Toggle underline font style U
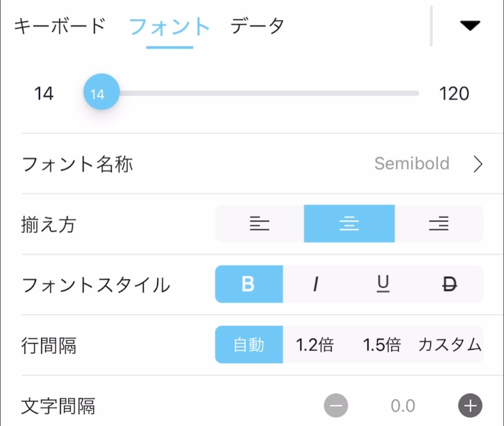Viewport: 504px width, 426px height. click(383, 284)
